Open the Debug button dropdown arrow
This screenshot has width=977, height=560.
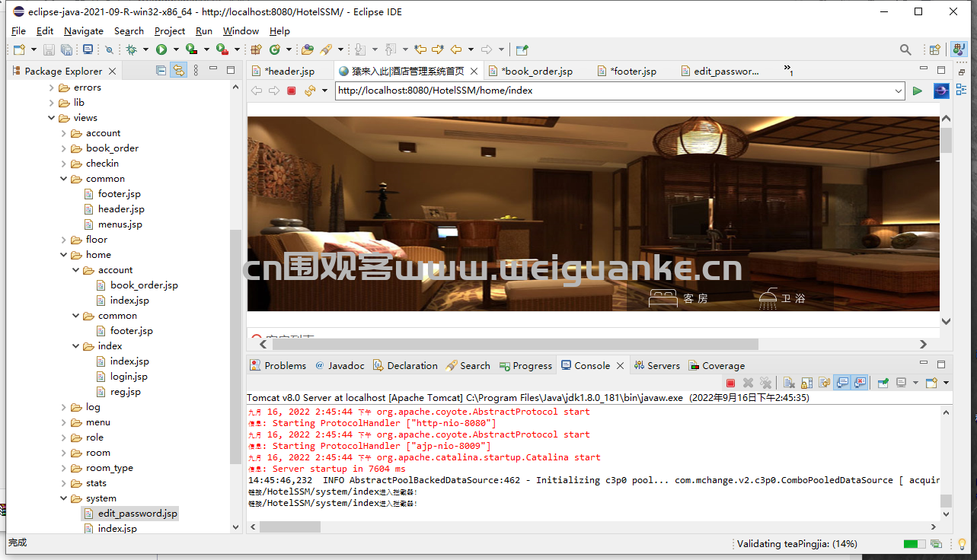tap(145, 49)
